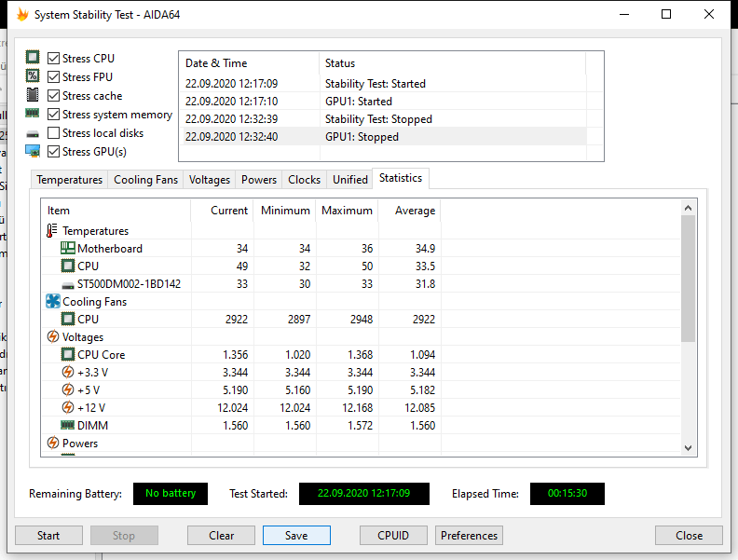Click the Minimum column header
Viewport: 738px width, 560px height.
(x=285, y=211)
